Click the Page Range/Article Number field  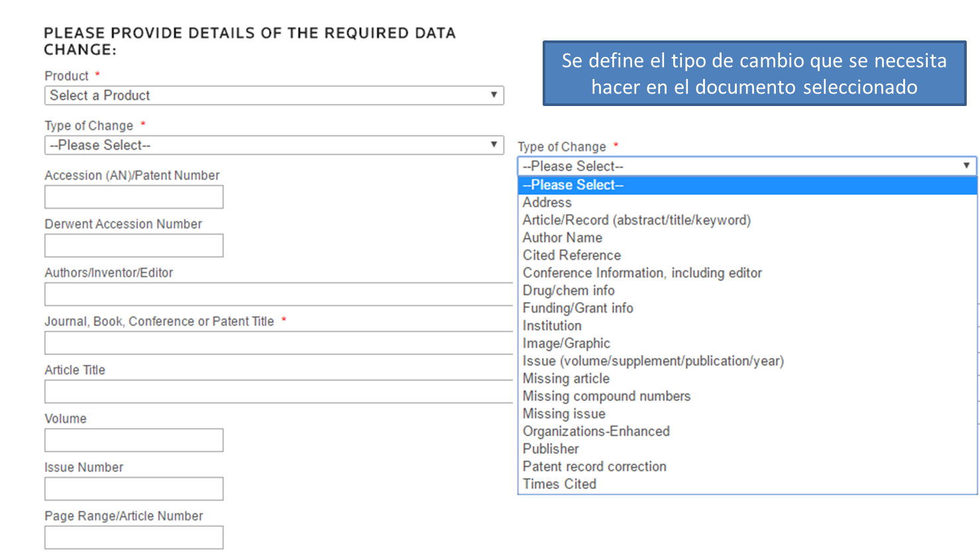pos(134,537)
